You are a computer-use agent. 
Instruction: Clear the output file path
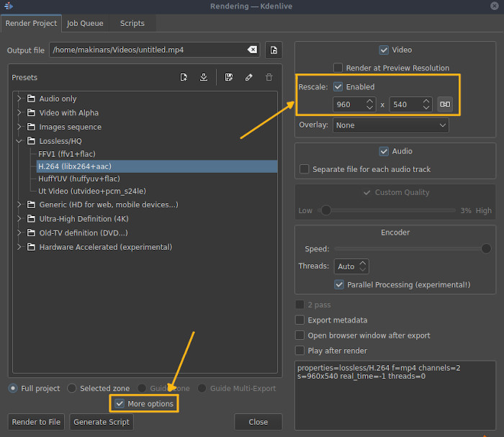pyautogui.click(x=252, y=50)
